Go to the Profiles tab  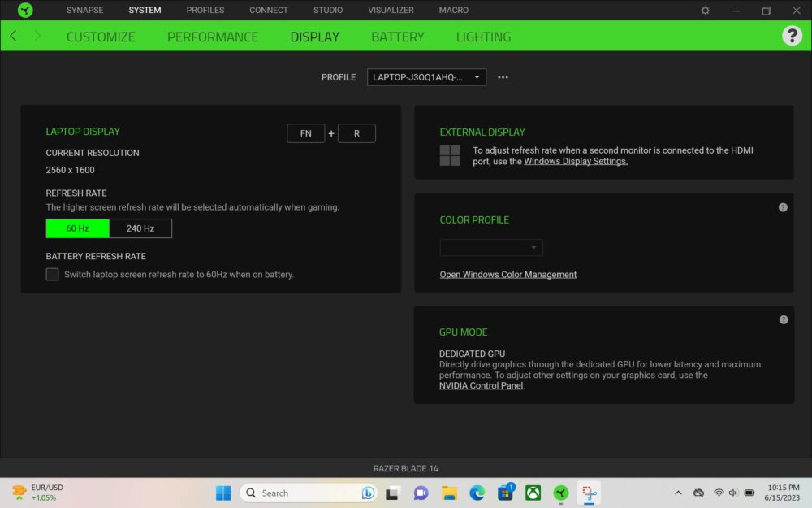(205, 10)
